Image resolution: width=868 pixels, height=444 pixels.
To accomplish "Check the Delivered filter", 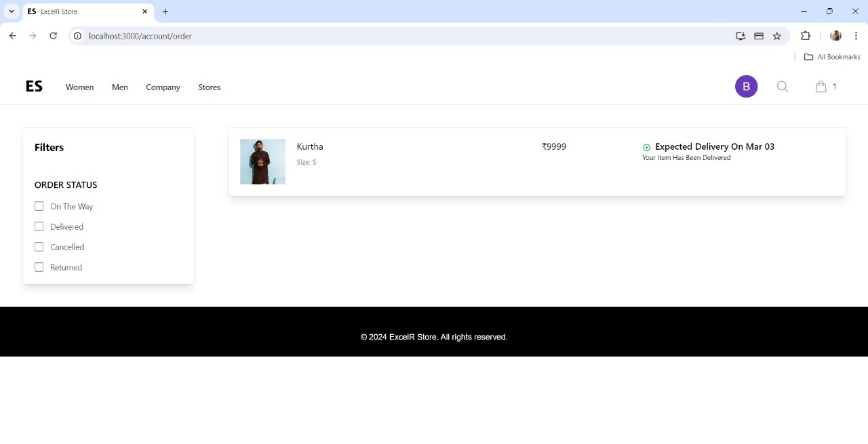I will click(39, 226).
